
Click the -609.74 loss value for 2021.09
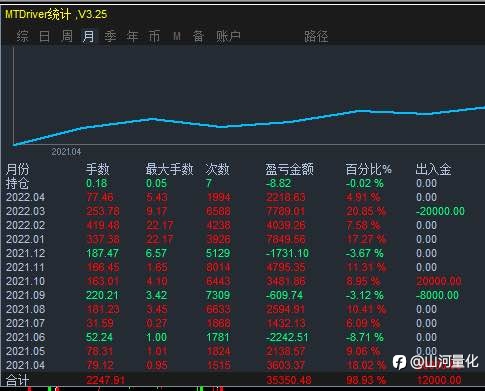point(284,295)
